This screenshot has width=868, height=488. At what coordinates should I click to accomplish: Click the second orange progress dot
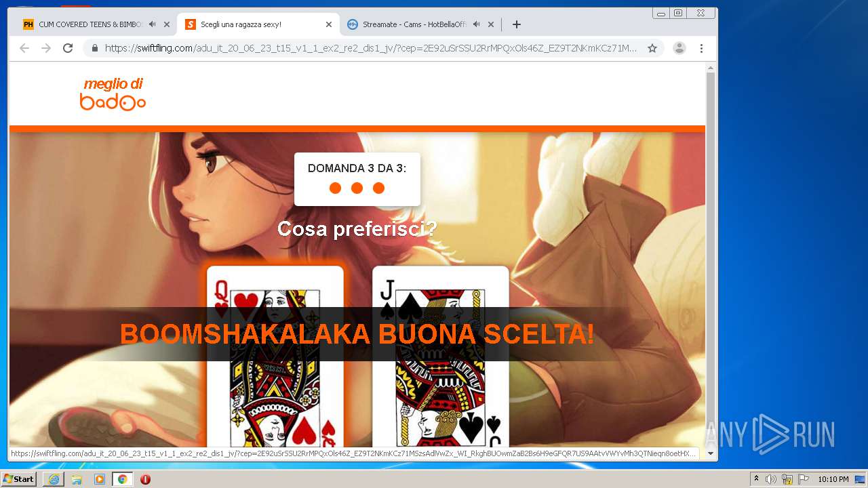[357, 188]
